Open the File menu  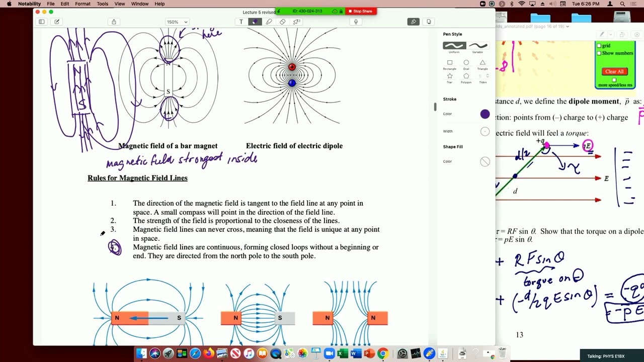[51, 4]
